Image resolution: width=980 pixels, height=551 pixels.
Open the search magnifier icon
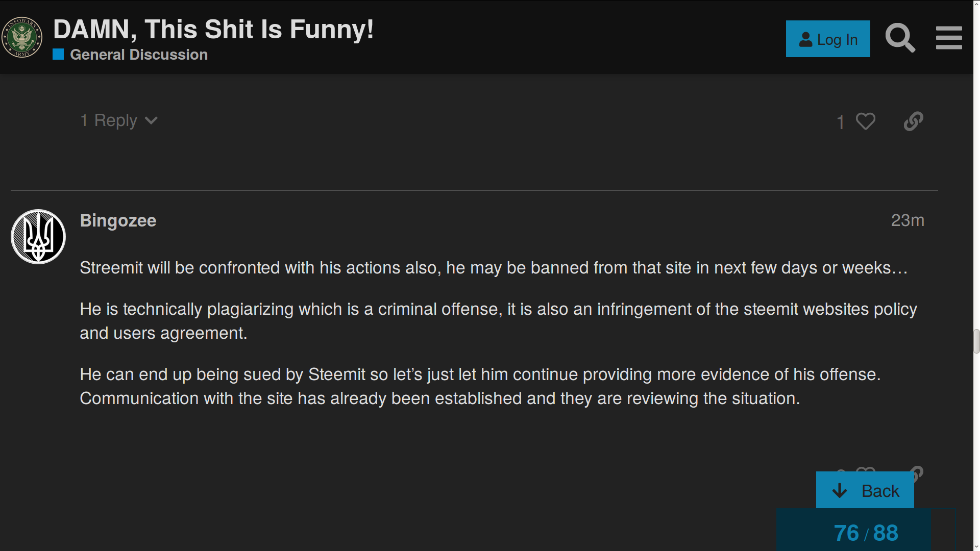coord(900,38)
